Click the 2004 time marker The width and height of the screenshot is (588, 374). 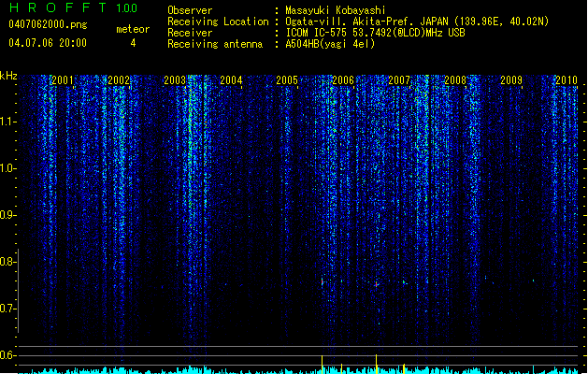click(x=231, y=80)
